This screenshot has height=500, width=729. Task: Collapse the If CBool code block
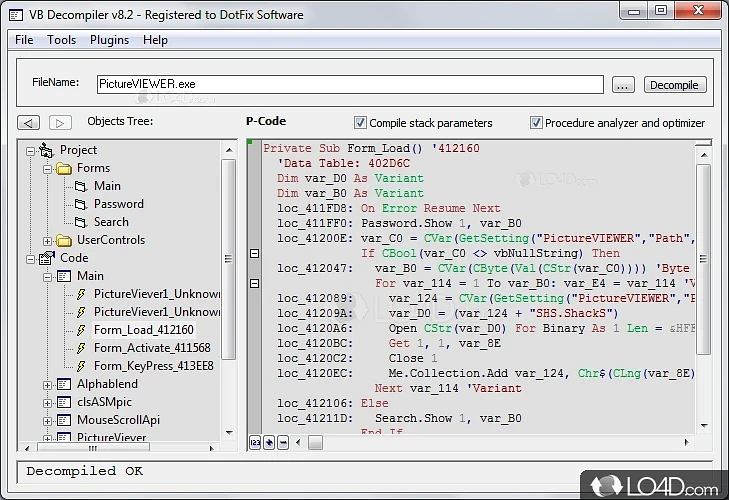click(x=254, y=253)
